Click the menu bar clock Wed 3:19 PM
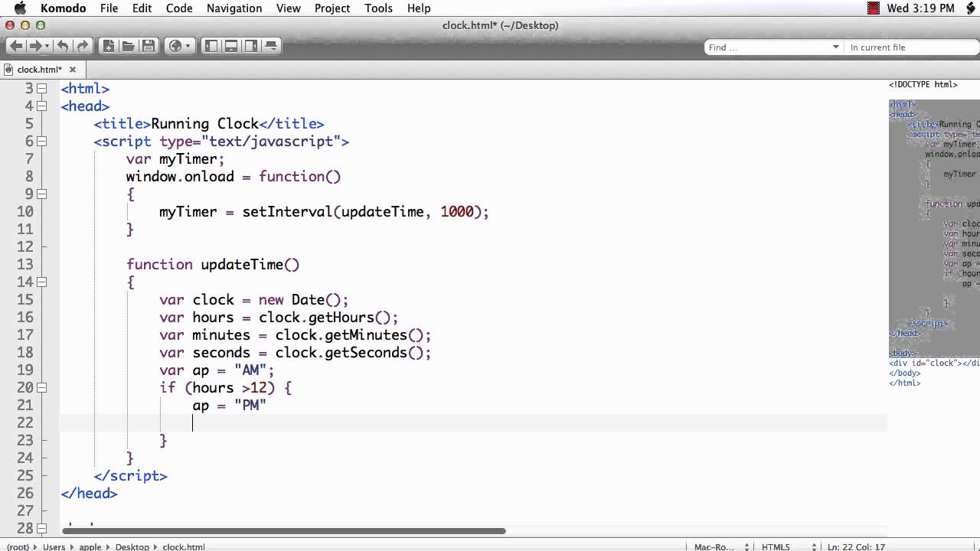Image resolution: width=980 pixels, height=551 pixels. click(921, 8)
